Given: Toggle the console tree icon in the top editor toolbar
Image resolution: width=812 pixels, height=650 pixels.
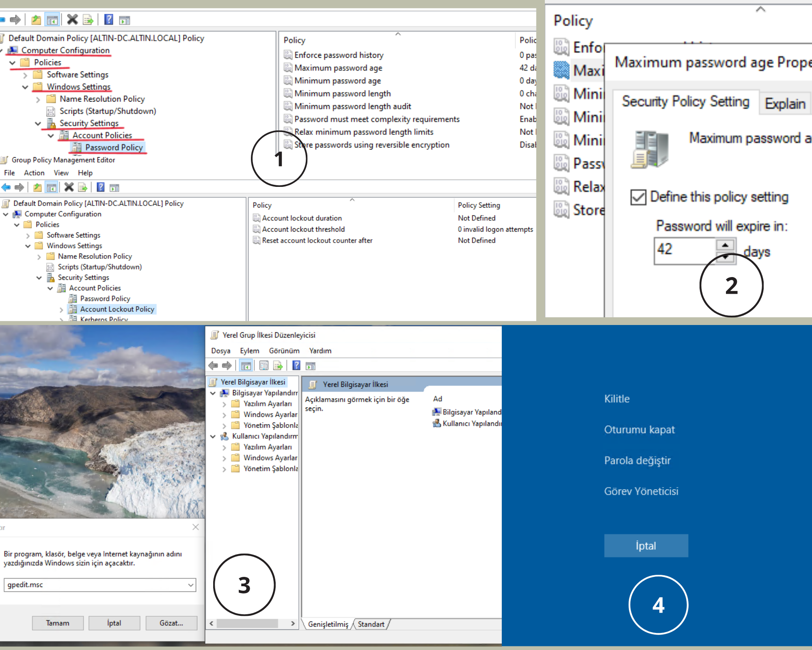Looking at the screenshot, I should [52, 19].
